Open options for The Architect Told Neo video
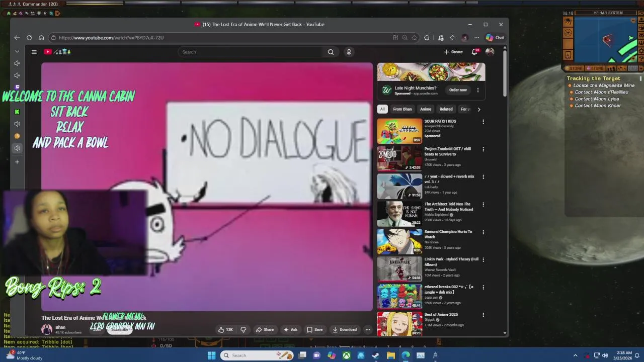 [483, 205]
